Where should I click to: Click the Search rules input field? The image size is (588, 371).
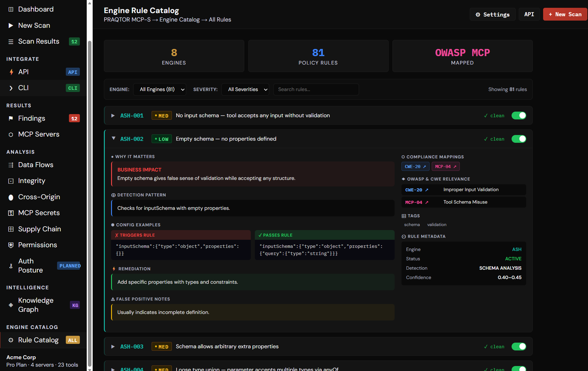tap(316, 89)
